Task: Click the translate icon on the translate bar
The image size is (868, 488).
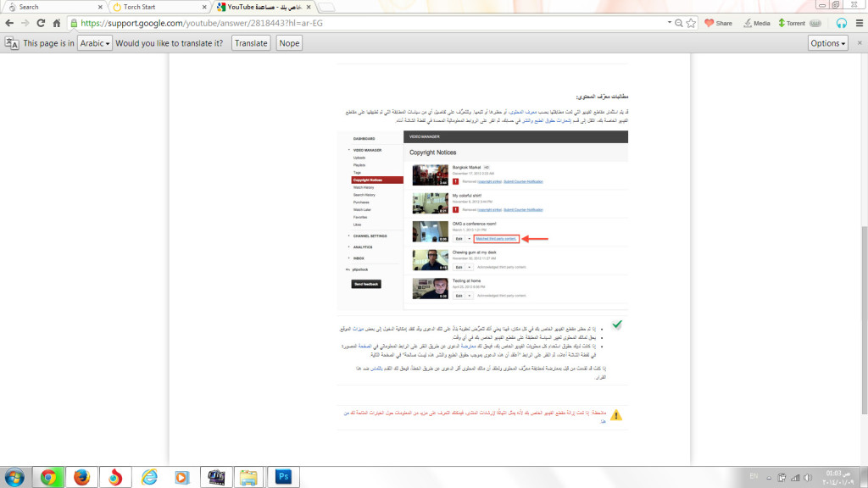Action: point(12,43)
